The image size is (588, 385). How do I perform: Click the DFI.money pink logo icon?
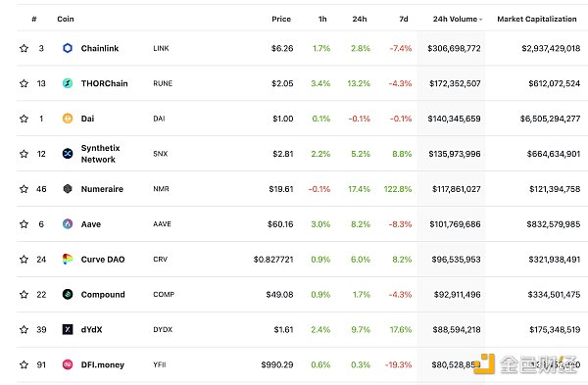click(x=68, y=364)
